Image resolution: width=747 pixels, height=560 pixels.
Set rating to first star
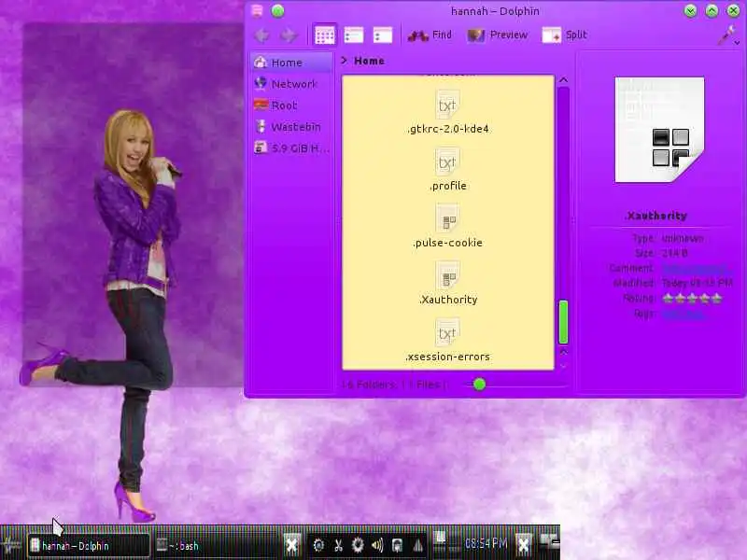click(x=668, y=299)
